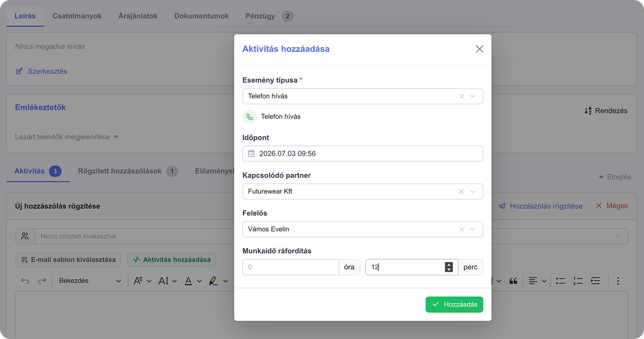Insert a numbered list

point(578,281)
